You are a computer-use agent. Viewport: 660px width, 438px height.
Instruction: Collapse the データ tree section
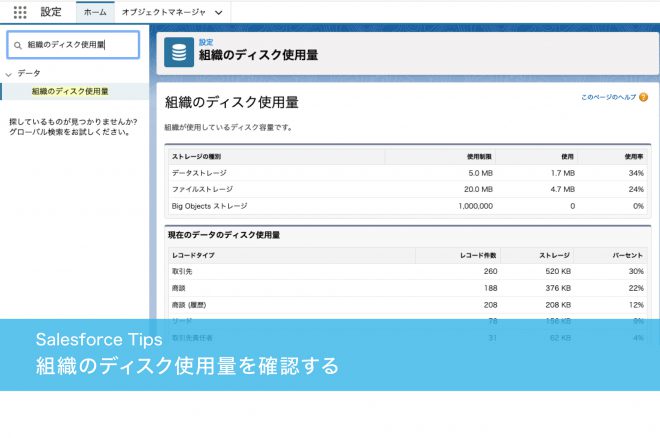pyautogui.click(x=8, y=74)
